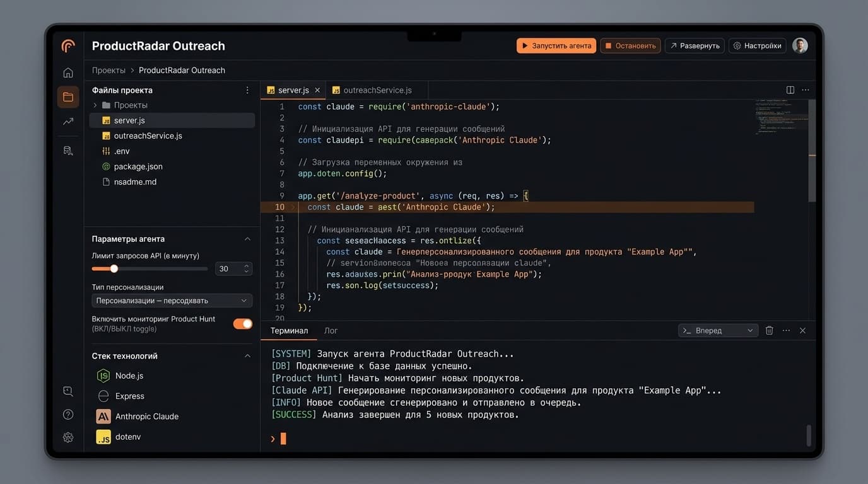Viewport: 868px width, 484px height.
Task: Select the project files folder icon
Action: [67, 96]
